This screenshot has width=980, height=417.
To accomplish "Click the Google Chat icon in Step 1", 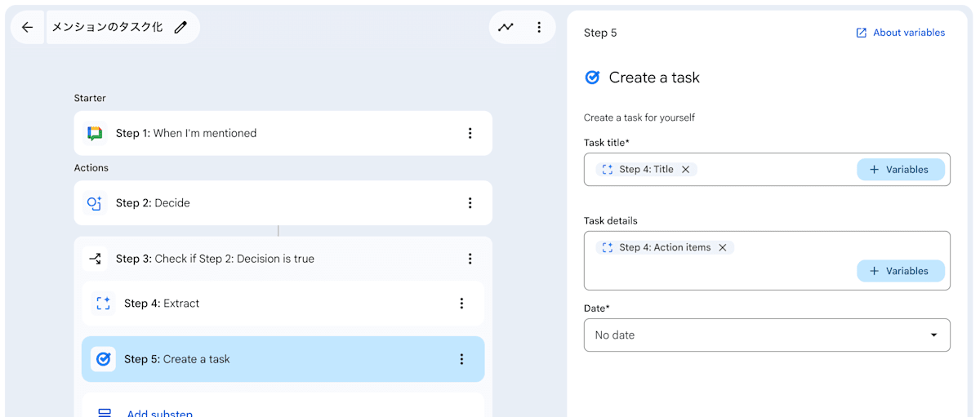I will click(x=95, y=133).
